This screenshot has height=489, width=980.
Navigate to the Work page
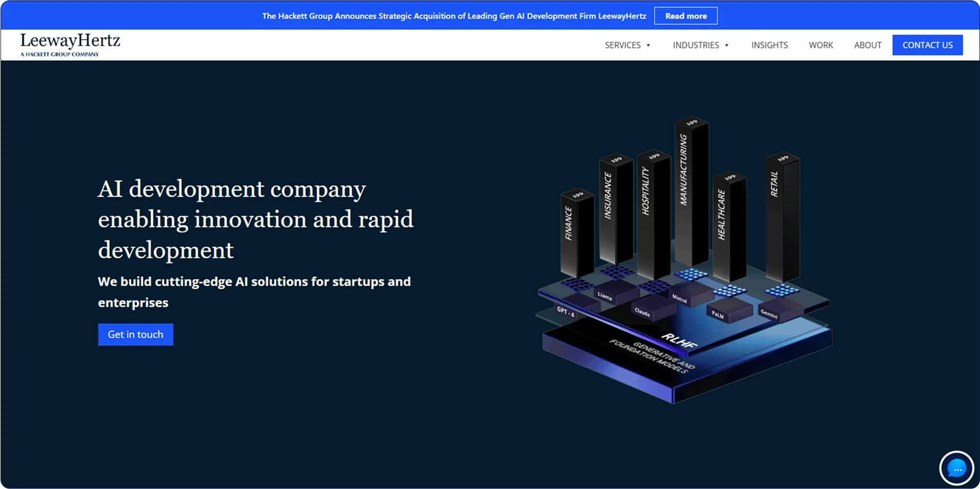[821, 45]
